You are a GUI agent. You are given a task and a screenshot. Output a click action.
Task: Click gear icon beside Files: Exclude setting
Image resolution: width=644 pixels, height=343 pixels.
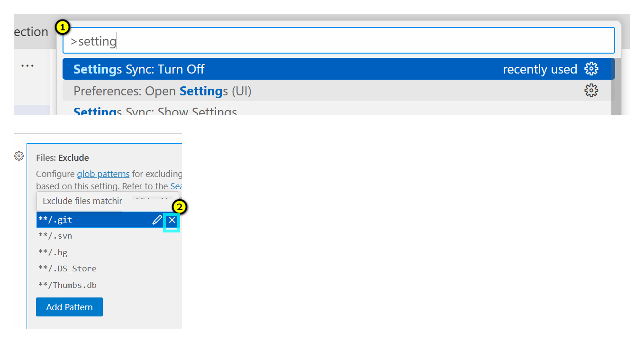point(19,156)
